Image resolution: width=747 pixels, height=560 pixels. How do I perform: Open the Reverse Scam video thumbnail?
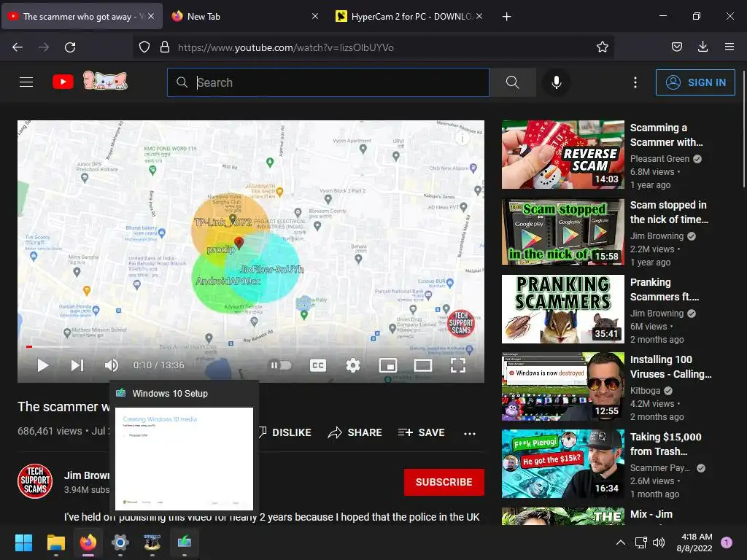(562, 155)
